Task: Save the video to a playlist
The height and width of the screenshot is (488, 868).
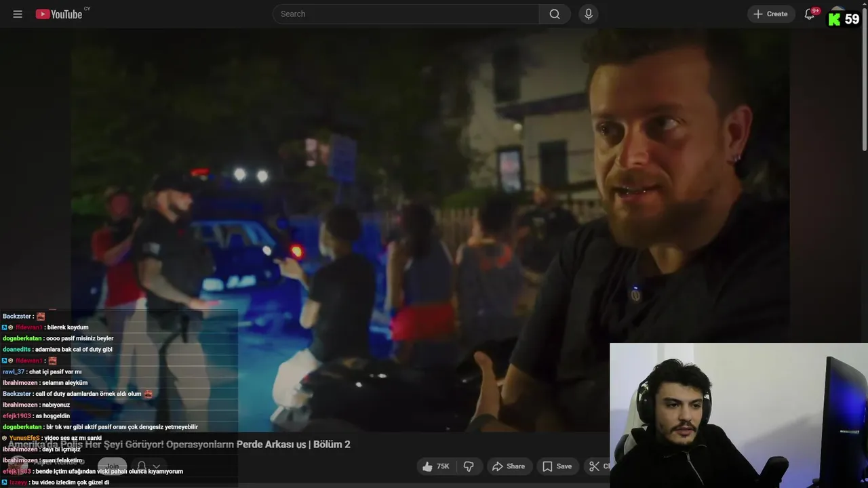Action: pos(557,466)
